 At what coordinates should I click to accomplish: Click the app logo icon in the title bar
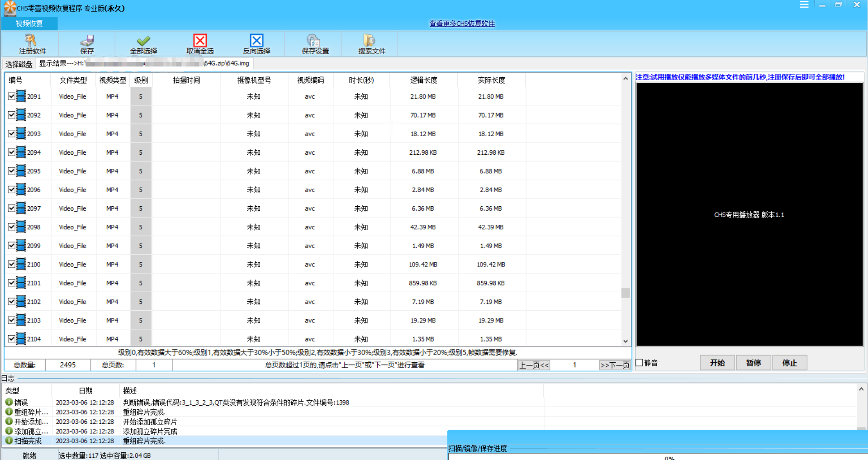click(9, 8)
